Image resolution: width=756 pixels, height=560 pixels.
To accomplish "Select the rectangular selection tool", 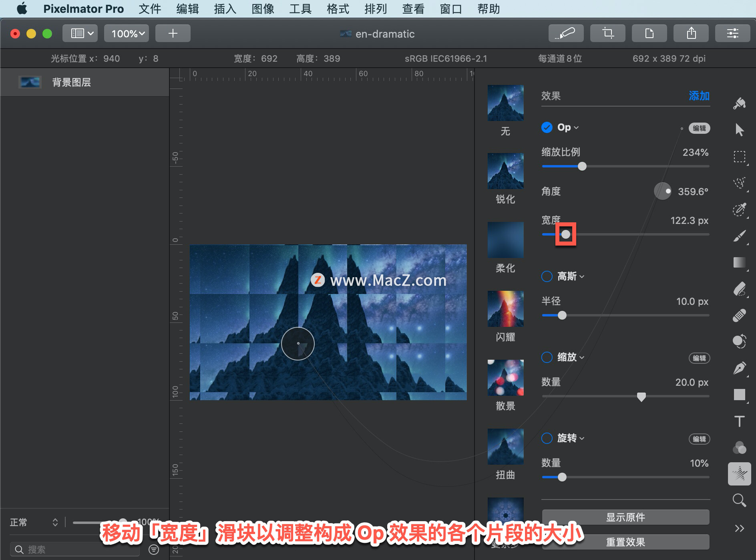I will tap(739, 157).
